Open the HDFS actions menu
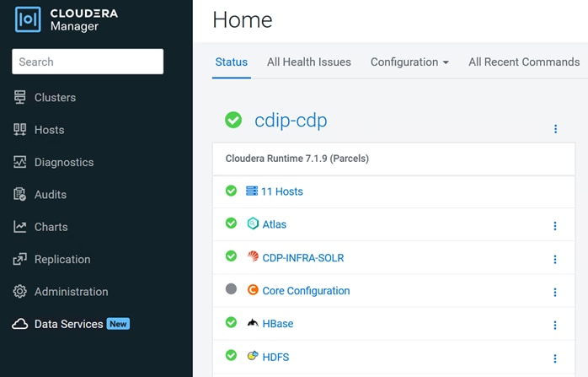 [555, 358]
